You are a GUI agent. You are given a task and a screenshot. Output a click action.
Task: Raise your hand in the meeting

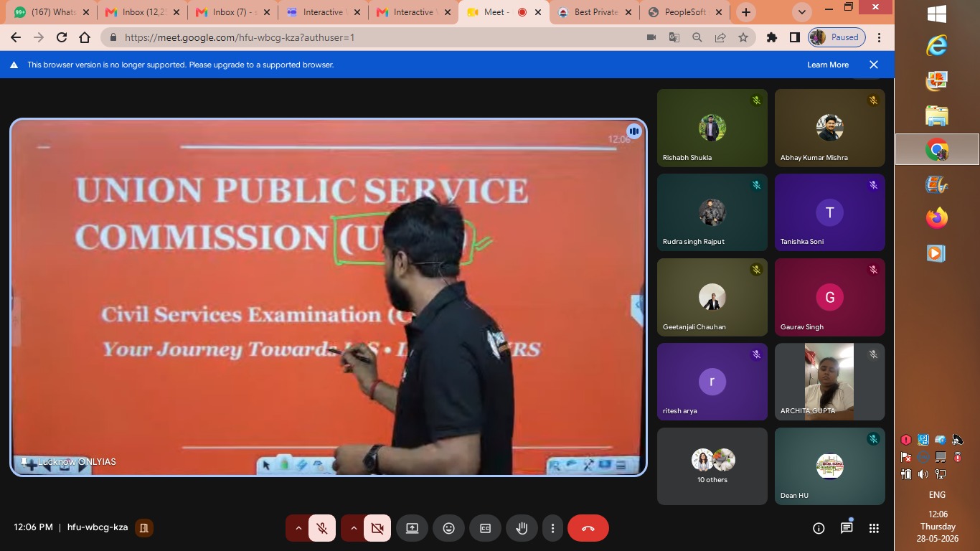(x=522, y=528)
